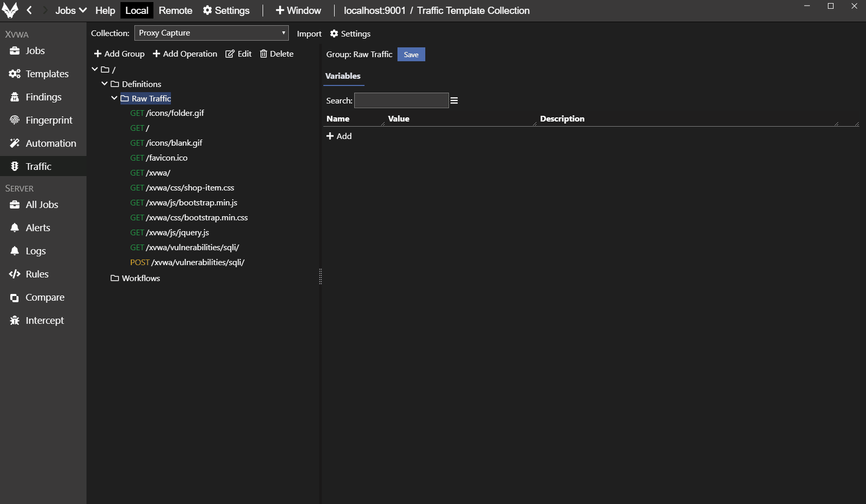Open the Fingerprint section icon in sidebar

tap(14, 120)
